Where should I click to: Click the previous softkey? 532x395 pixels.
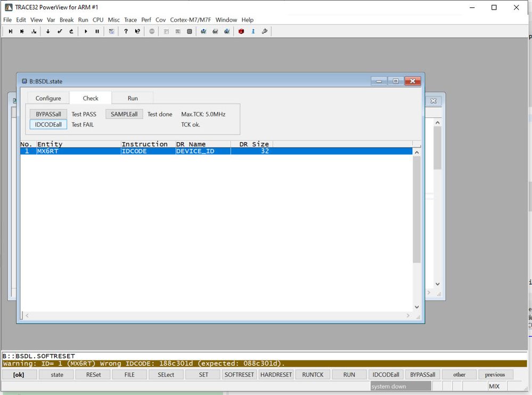pos(495,375)
